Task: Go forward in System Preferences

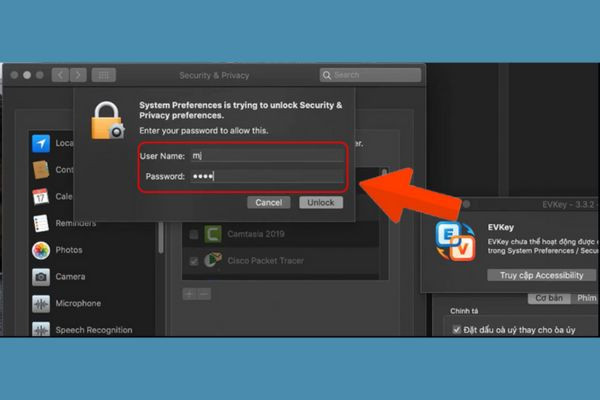Action: [78, 75]
